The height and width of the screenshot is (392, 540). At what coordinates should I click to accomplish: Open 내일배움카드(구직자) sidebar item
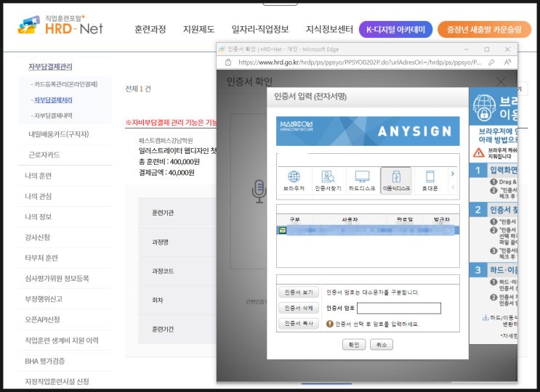pyautogui.click(x=59, y=134)
